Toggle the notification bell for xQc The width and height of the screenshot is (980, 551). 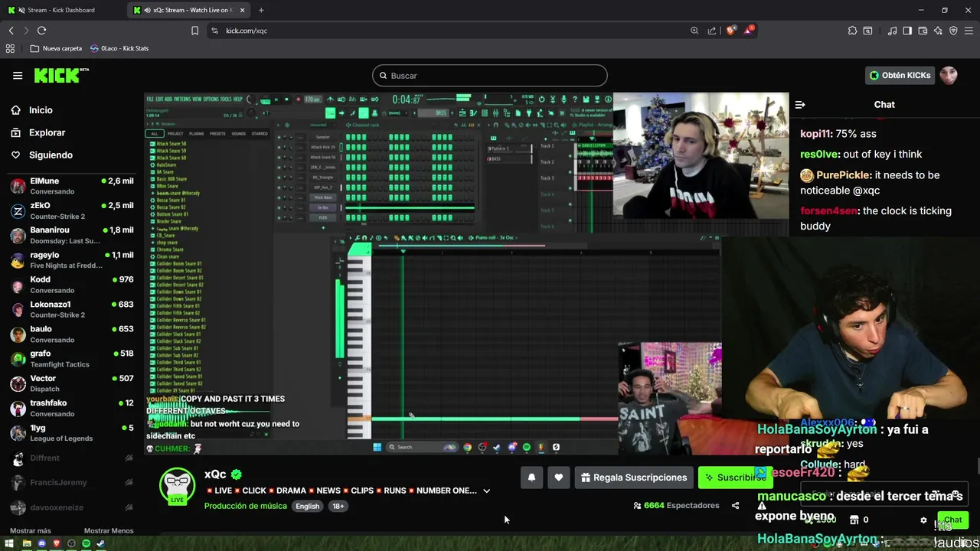531,478
